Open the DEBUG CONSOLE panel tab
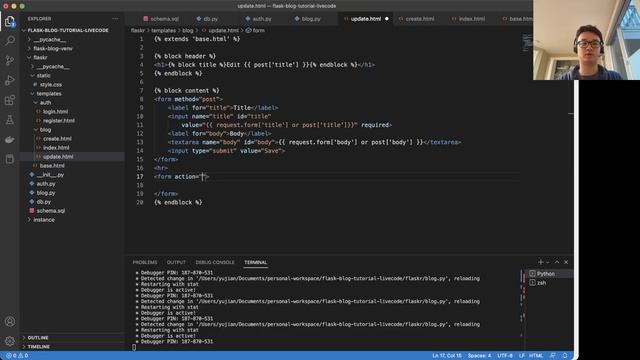640x360 pixels. (215, 262)
